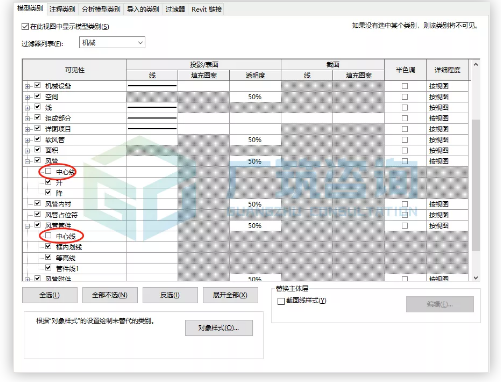Open 对象样式 settings button
501x382 pixels.
[219, 328]
